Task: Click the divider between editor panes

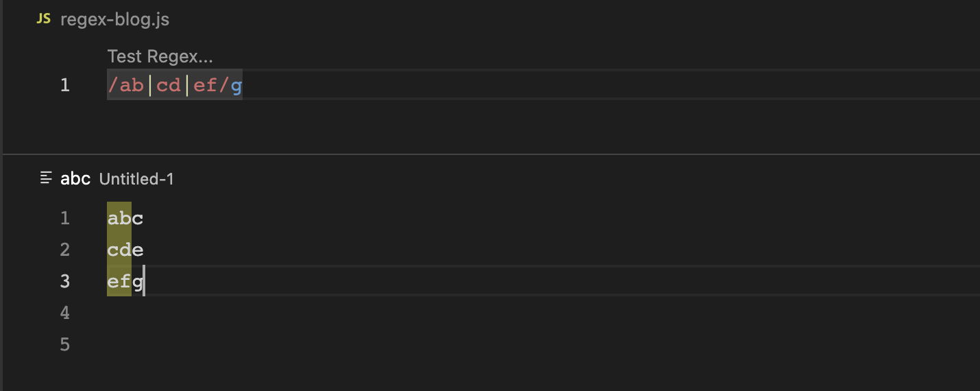Action: tap(490, 154)
